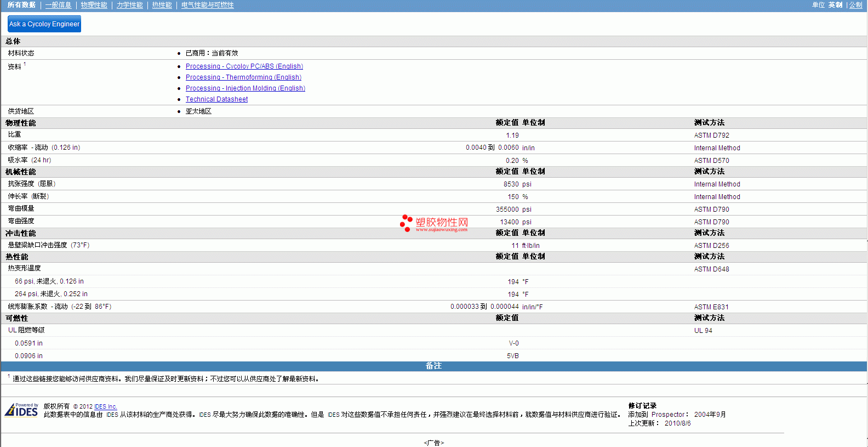
Task: Click Internal Method in the 抗张强度 row
Action: [x=717, y=184]
